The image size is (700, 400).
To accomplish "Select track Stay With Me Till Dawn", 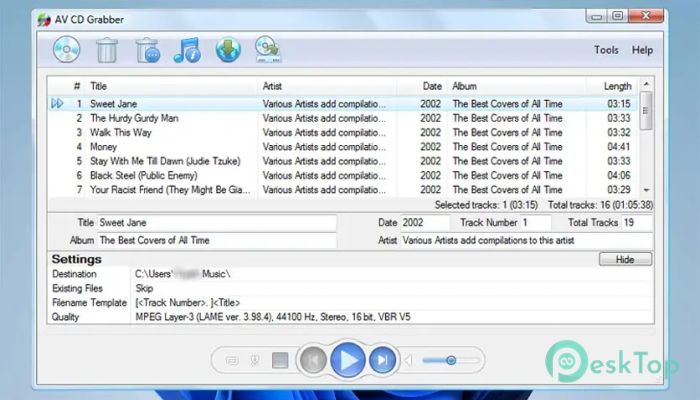I will coord(342,161).
